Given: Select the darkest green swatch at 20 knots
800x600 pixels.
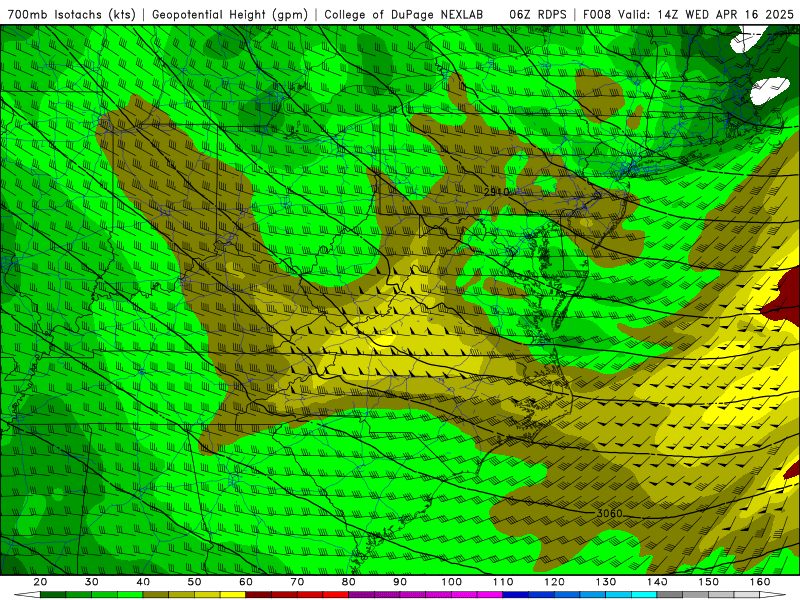Looking at the screenshot, I should click(53, 594).
